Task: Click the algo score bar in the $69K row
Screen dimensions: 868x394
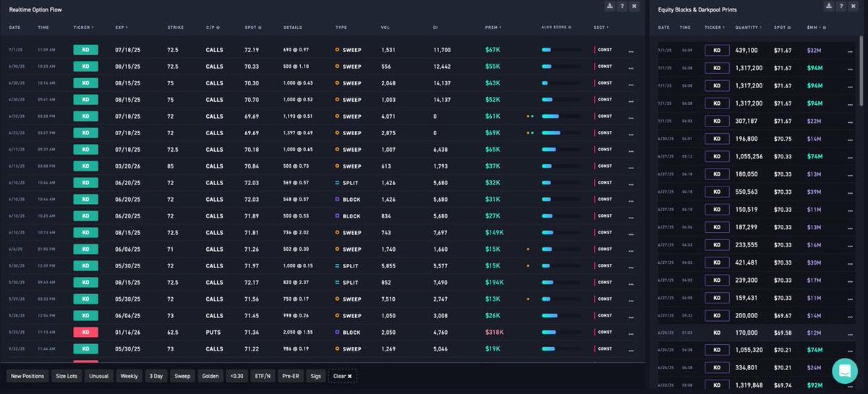Action: click(x=561, y=133)
